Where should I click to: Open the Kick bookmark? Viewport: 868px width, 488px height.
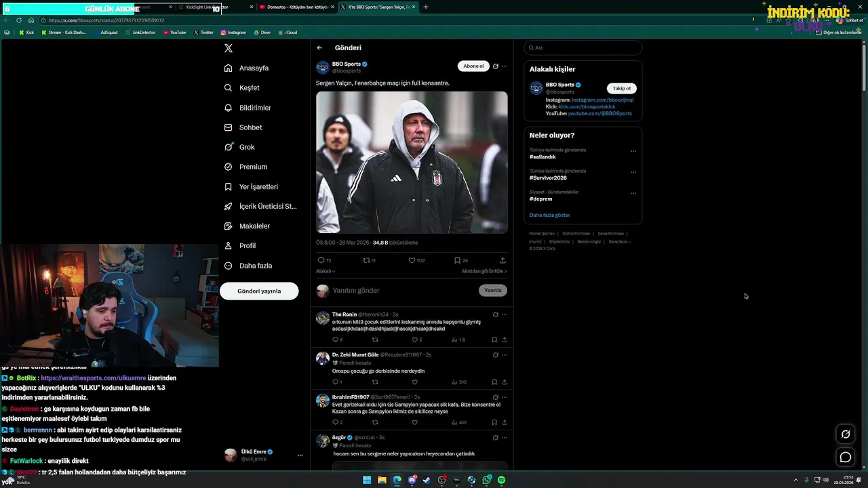(x=26, y=33)
